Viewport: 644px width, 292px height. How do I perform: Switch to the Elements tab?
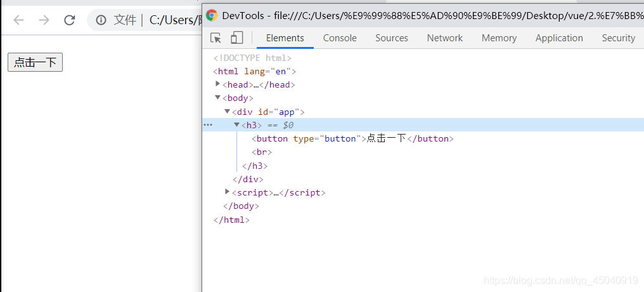(285, 38)
